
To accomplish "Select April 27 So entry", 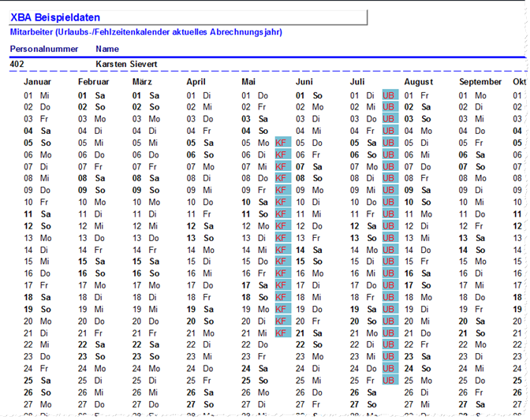I will pos(200,404).
